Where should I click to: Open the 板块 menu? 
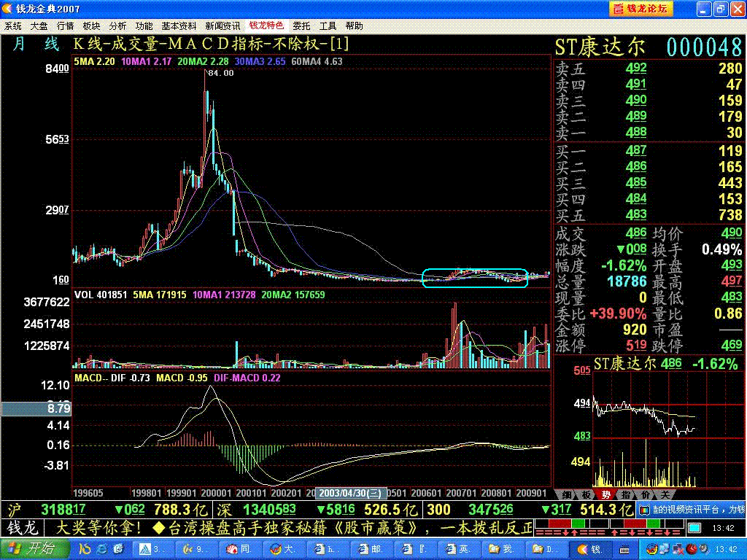point(91,26)
